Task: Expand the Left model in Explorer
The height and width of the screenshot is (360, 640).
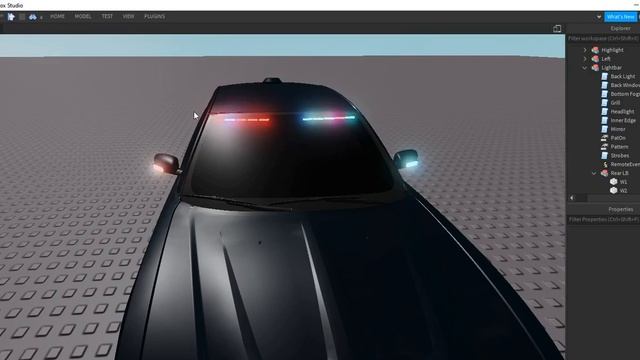Action: (585, 59)
